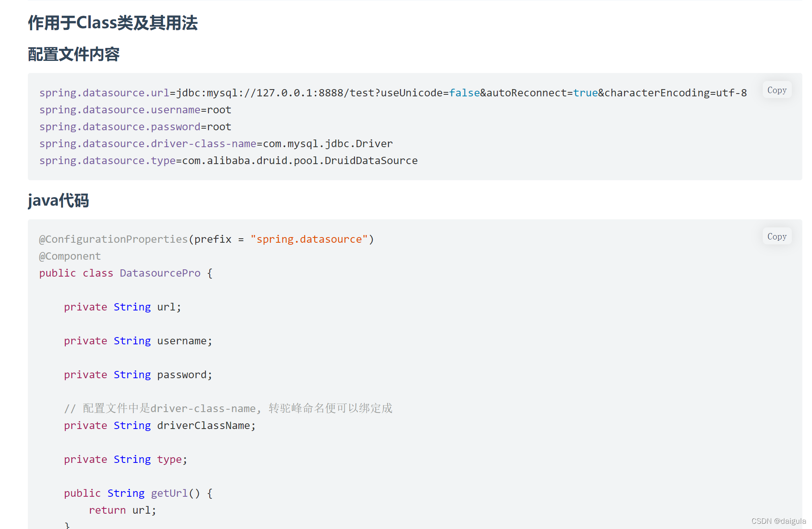Screen dimensions: 812x529
Task: Click the @ConfigurationProperties annotation text
Action: click(113, 240)
